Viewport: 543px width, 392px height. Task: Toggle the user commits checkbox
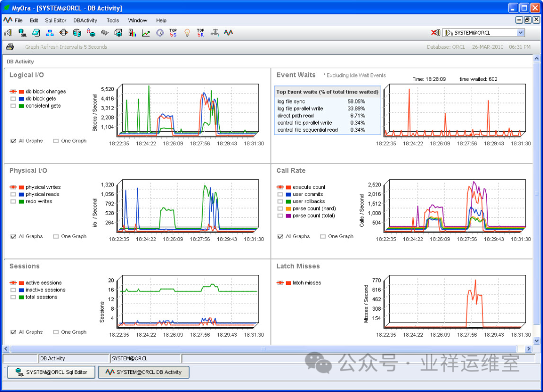point(280,194)
